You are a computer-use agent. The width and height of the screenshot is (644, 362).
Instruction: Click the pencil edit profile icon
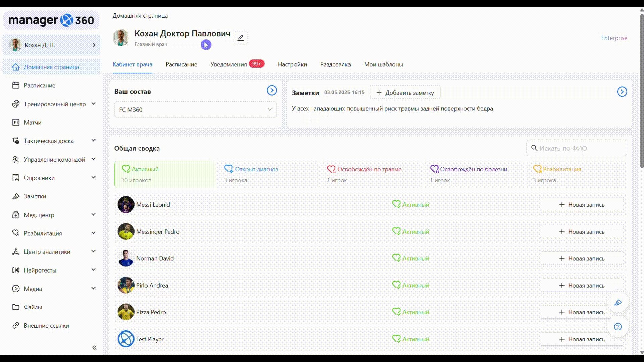point(240,38)
